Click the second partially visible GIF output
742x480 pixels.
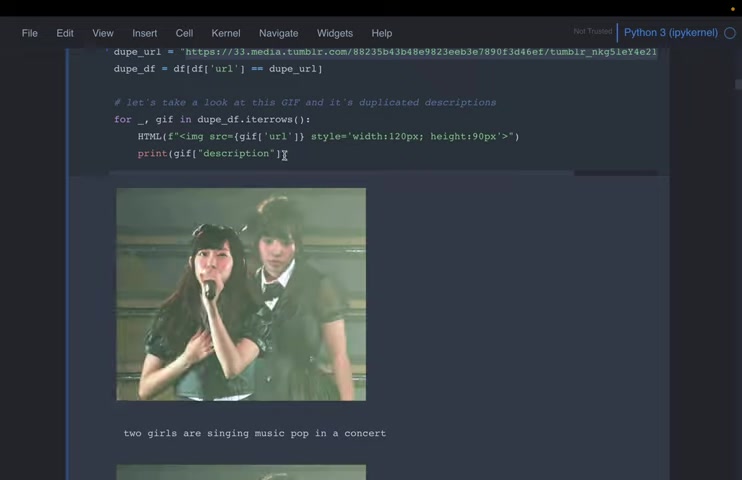coord(241,472)
